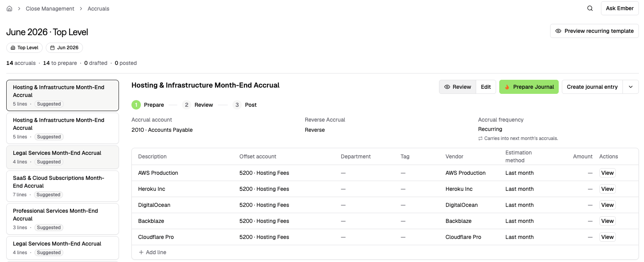Click 5200 Hosting Fees in AWS Production row

pos(264,173)
